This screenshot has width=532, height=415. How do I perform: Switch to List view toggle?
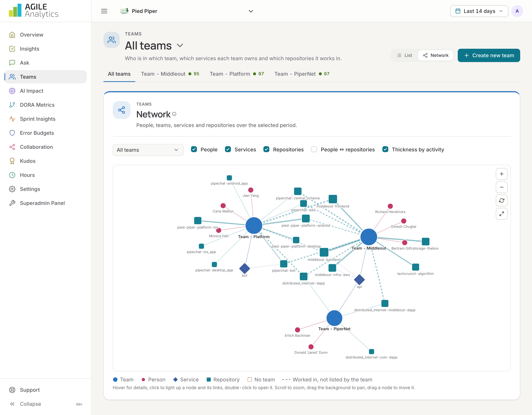[404, 56]
